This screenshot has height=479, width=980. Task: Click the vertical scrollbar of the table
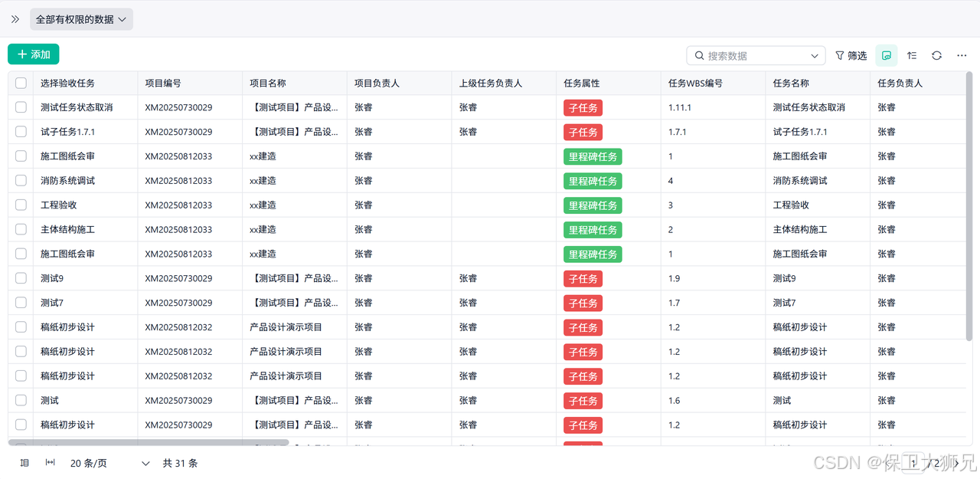[x=969, y=207]
